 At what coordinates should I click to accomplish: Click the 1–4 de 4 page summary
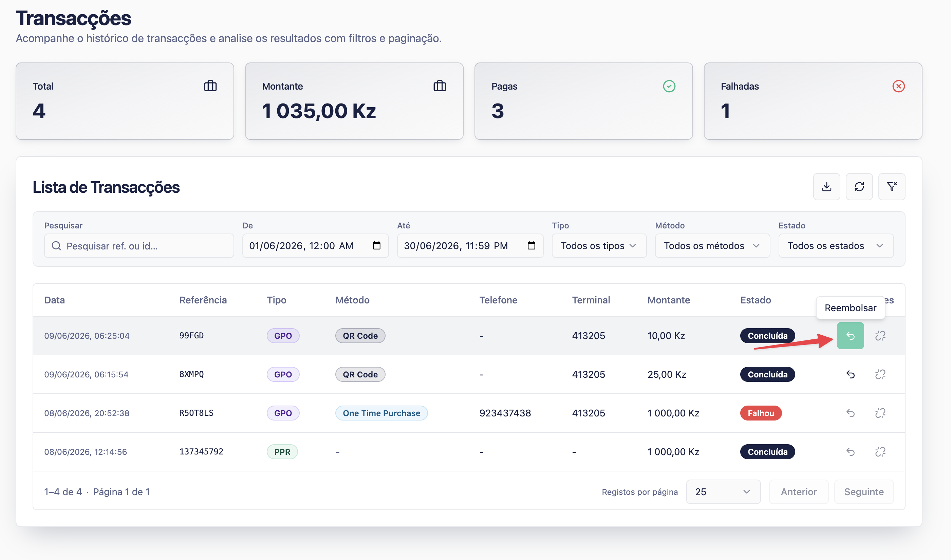pyautogui.click(x=63, y=492)
